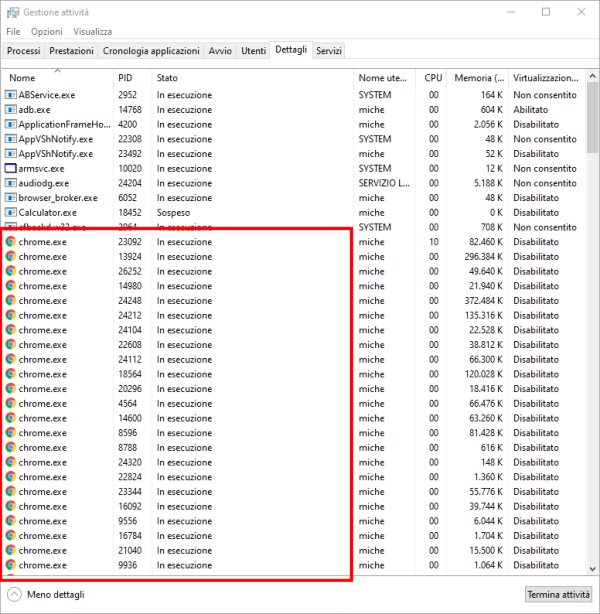Select memory value 372.484 K
Image resolution: width=600 pixels, height=614 pixels.
(483, 300)
